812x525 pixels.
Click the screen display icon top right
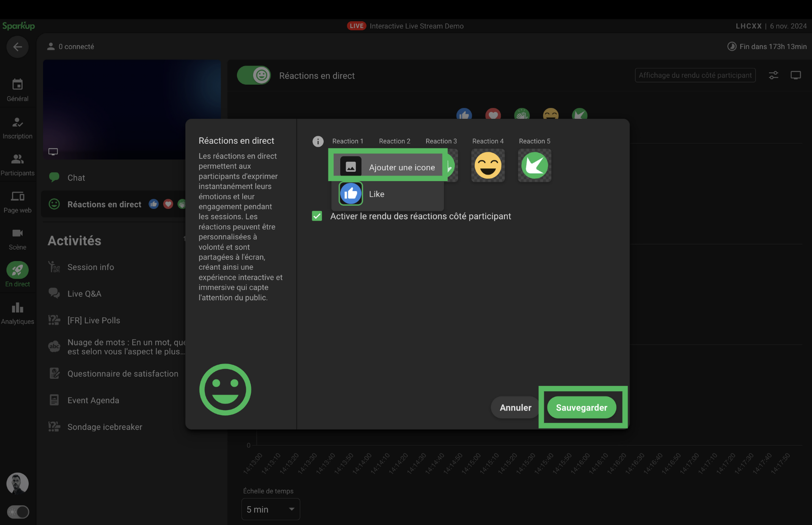[795, 75]
